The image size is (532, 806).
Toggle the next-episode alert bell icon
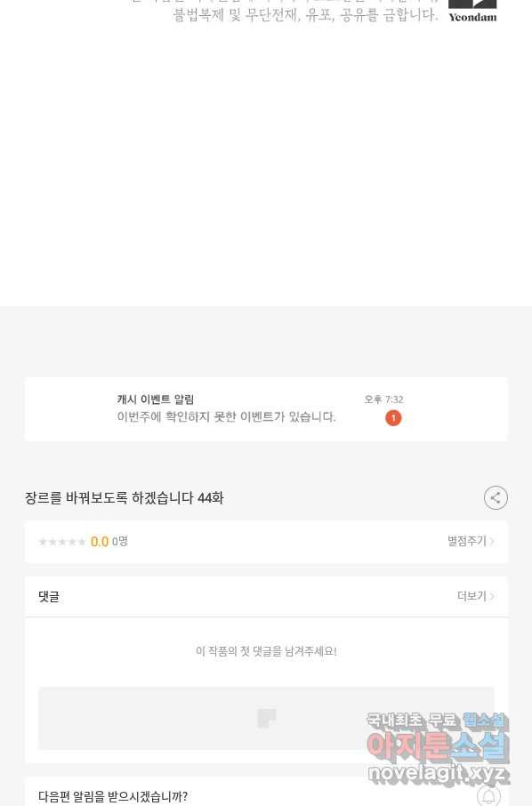[488, 795]
